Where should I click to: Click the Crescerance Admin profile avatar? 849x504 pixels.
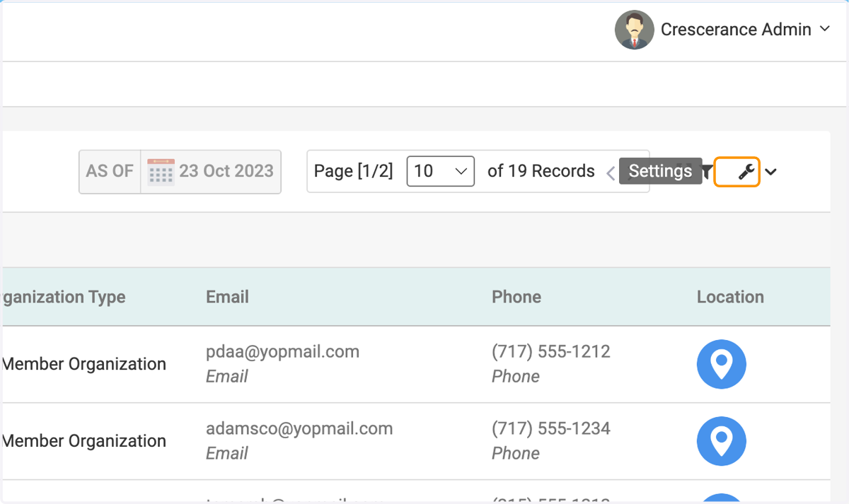(634, 30)
